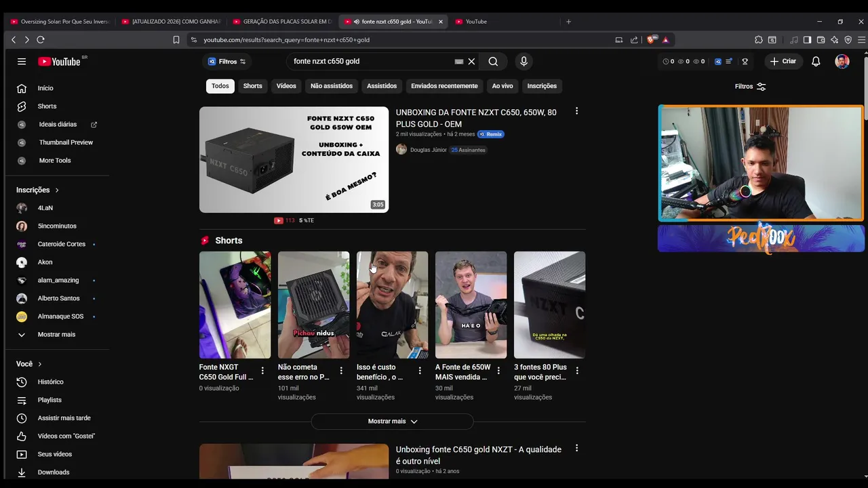Select the Ao vivo filter chip

502,86
